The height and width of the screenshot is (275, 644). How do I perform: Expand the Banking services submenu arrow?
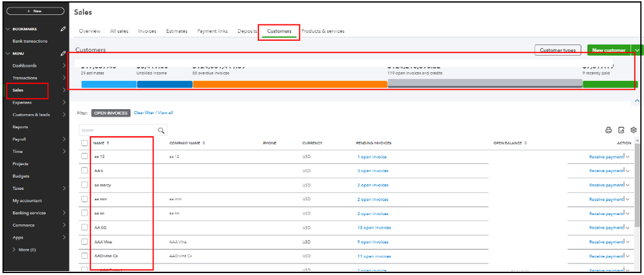(64, 213)
